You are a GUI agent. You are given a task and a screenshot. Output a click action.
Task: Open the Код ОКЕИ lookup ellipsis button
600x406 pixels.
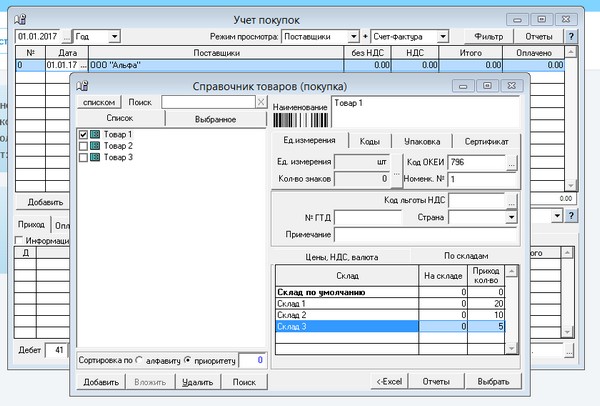click(x=511, y=161)
